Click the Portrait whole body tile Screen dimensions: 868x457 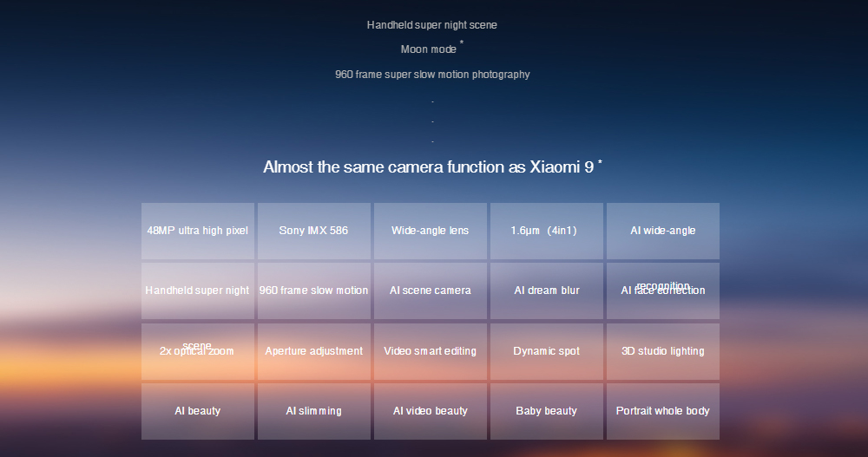click(x=662, y=411)
